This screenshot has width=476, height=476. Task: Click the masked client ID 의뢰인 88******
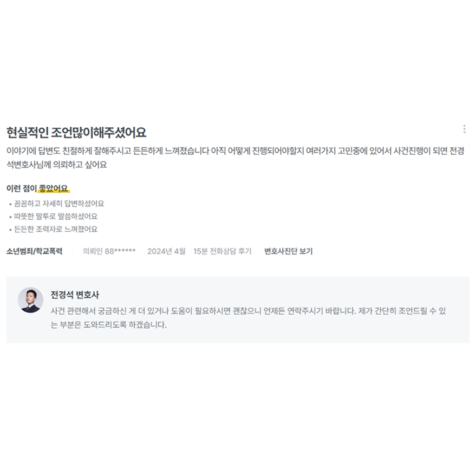[x=109, y=251]
